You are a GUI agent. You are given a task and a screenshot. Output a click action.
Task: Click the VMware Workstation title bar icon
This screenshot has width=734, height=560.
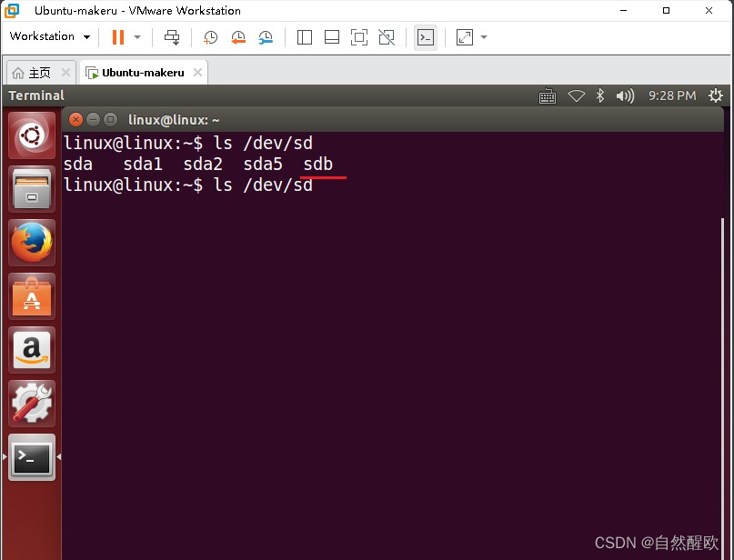tap(12, 10)
